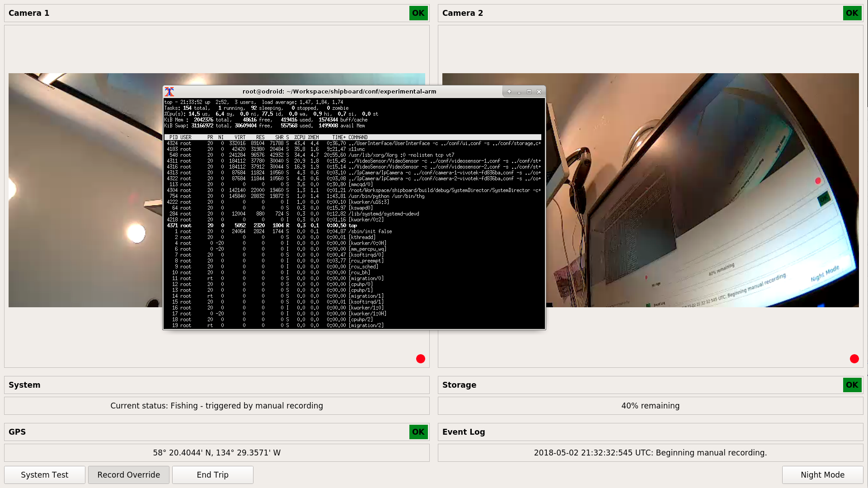Click the [kswapd0] process row

point(353,208)
